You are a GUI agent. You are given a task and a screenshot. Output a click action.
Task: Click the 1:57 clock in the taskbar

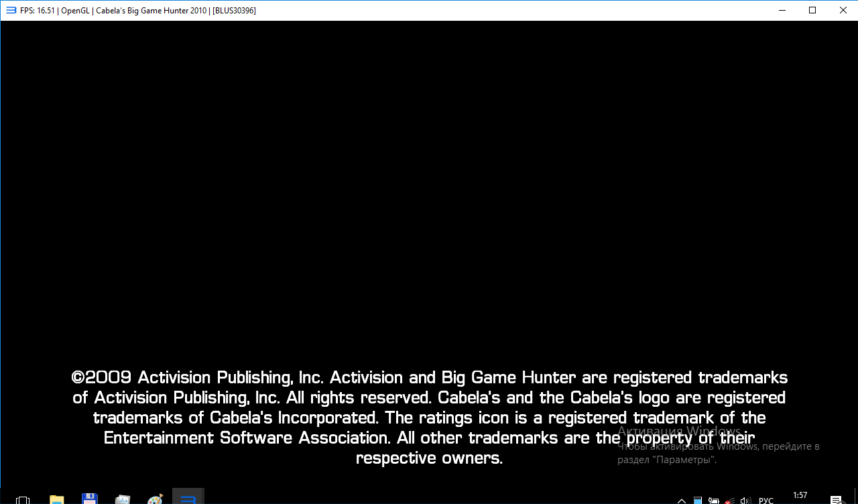800,495
